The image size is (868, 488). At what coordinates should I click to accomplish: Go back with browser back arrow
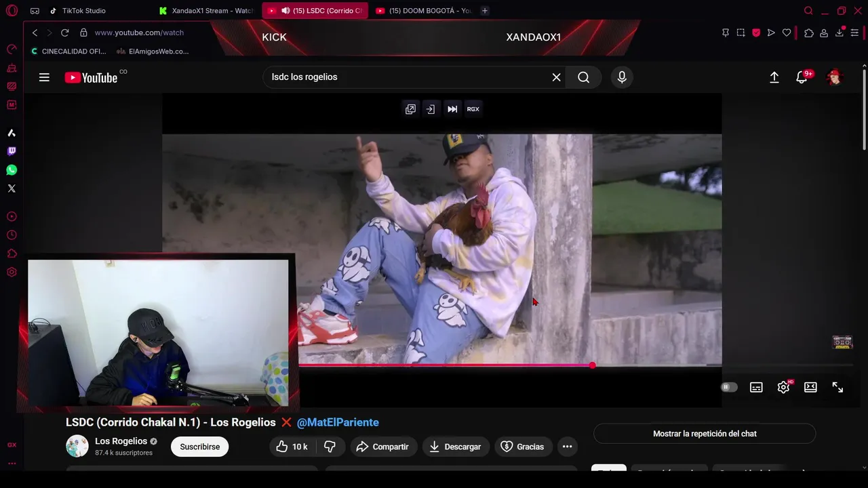[x=35, y=33]
